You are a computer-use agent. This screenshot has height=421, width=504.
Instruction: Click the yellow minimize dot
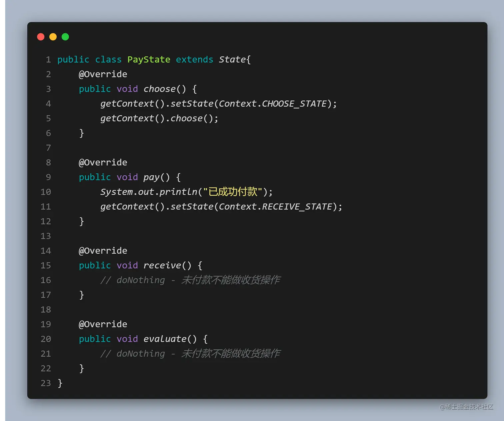tap(53, 37)
